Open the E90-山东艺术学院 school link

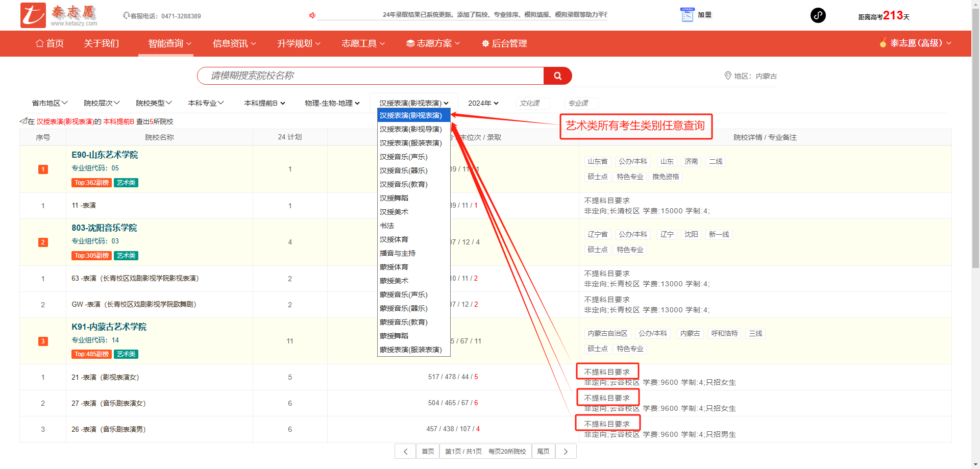tap(105, 155)
